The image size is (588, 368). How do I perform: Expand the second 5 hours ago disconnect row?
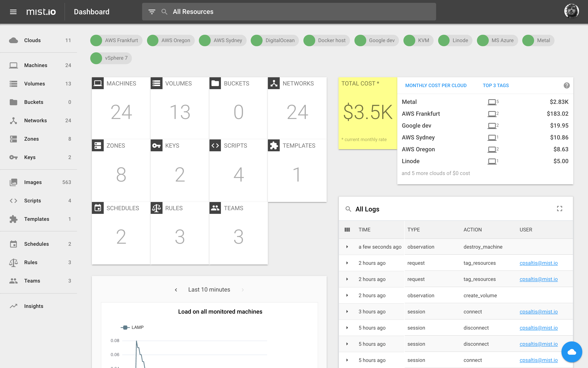click(347, 344)
